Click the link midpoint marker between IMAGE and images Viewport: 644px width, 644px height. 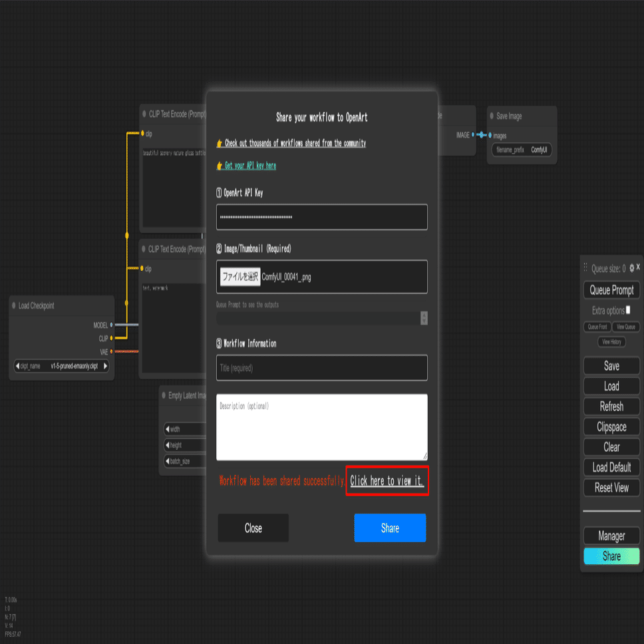[482, 134]
